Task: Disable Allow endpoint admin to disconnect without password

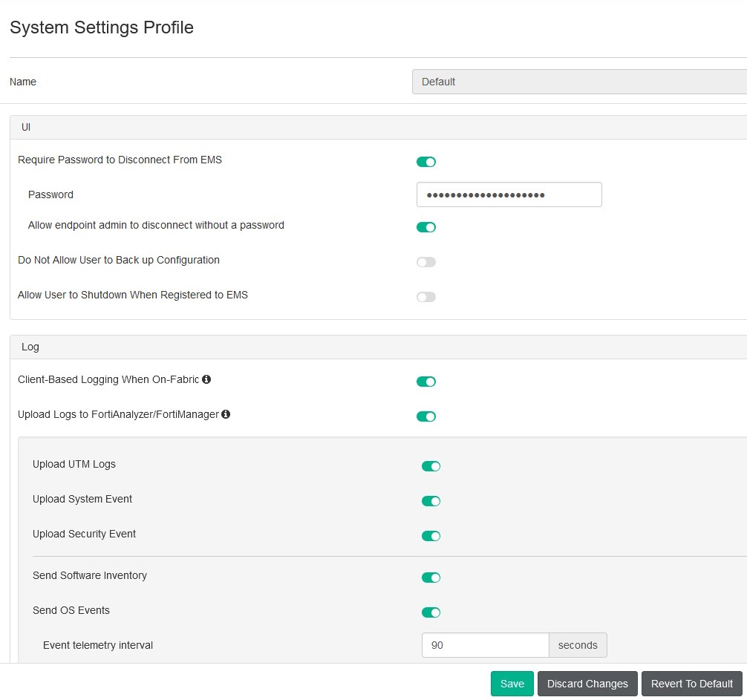Action: pos(426,227)
